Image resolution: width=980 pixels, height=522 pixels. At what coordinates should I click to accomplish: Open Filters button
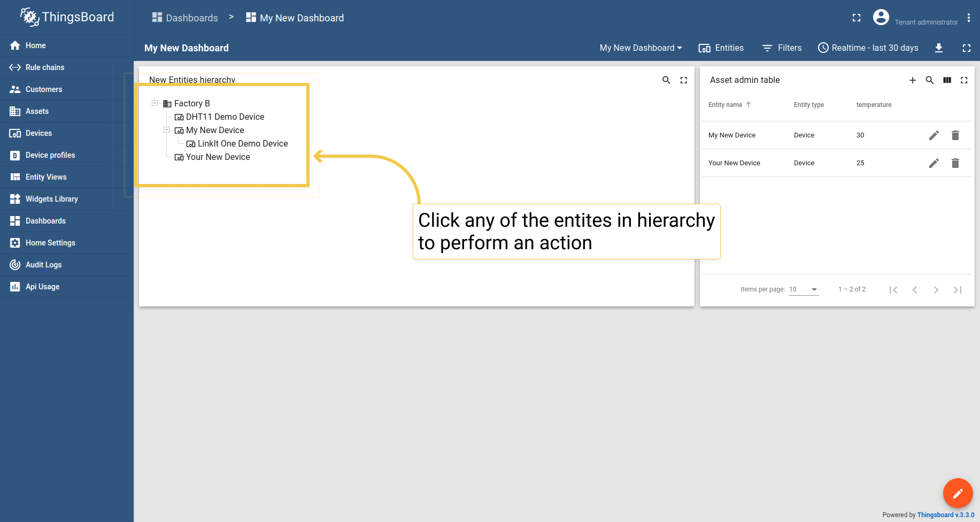click(x=782, y=48)
